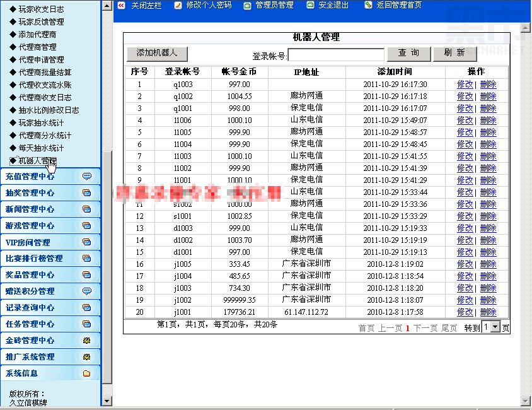Click the 添加时间 column header

coord(395,72)
